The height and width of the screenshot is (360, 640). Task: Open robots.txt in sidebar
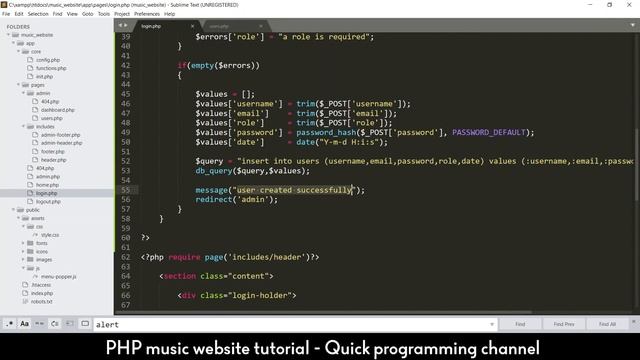click(41, 302)
